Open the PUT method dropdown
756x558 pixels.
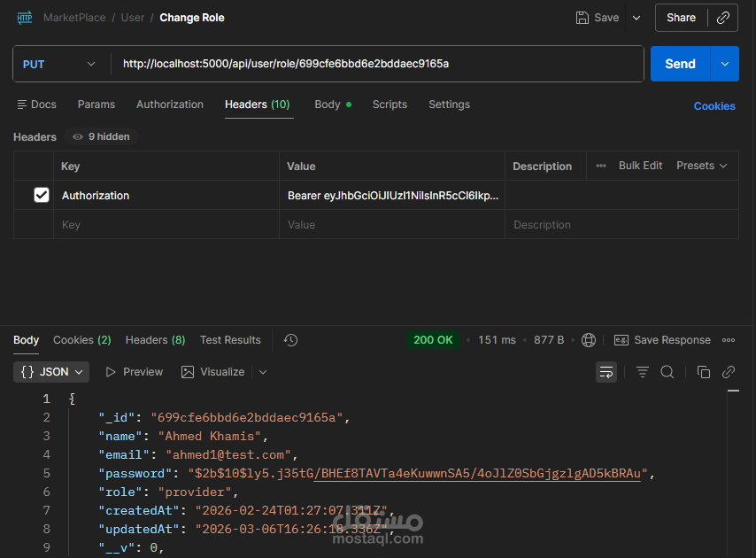click(x=59, y=64)
